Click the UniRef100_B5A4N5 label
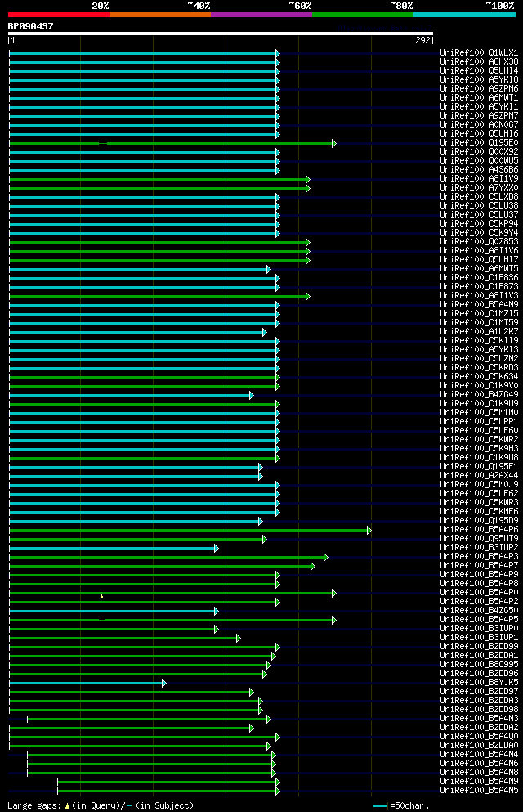 pyautogui.click(x=479, y=791)
